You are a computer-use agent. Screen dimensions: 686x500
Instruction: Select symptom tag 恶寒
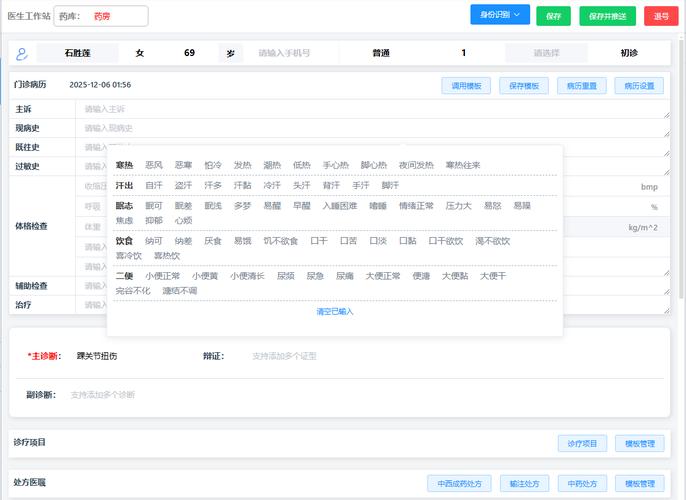[x=183, y=165]
